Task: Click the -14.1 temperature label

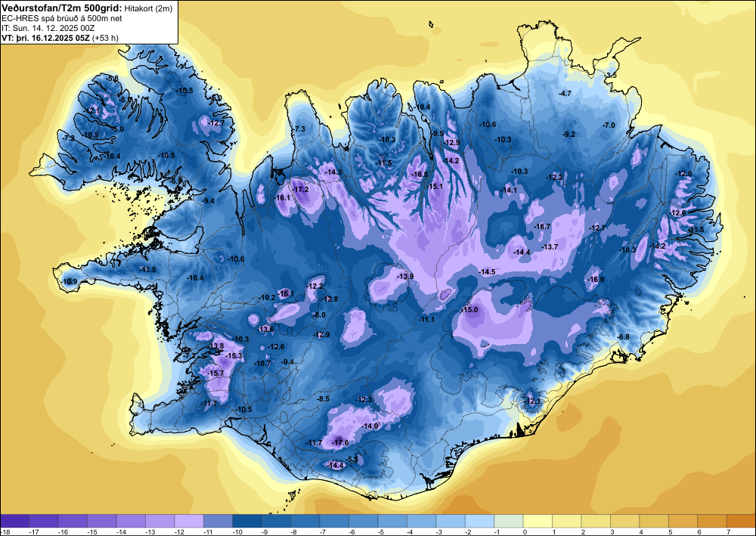Action: coord(509,190)
